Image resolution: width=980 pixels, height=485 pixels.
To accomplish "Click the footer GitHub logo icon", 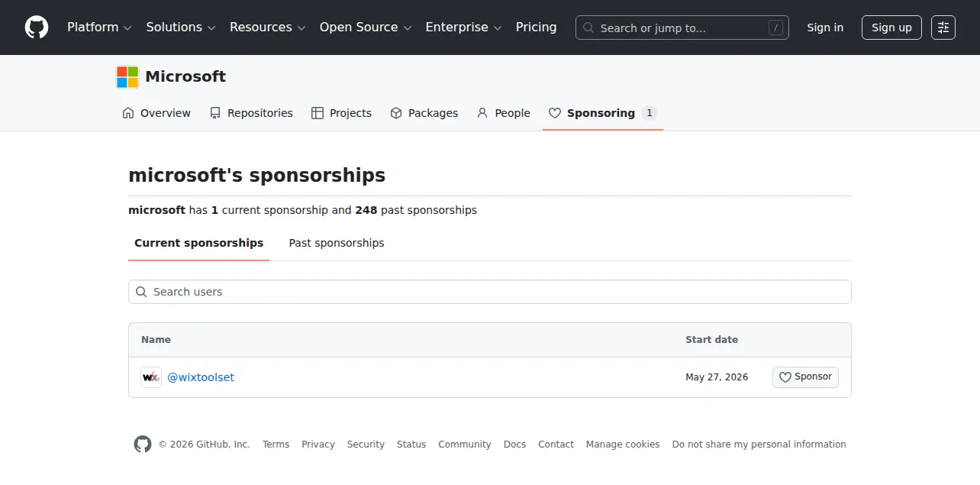I will pos(143,445).
